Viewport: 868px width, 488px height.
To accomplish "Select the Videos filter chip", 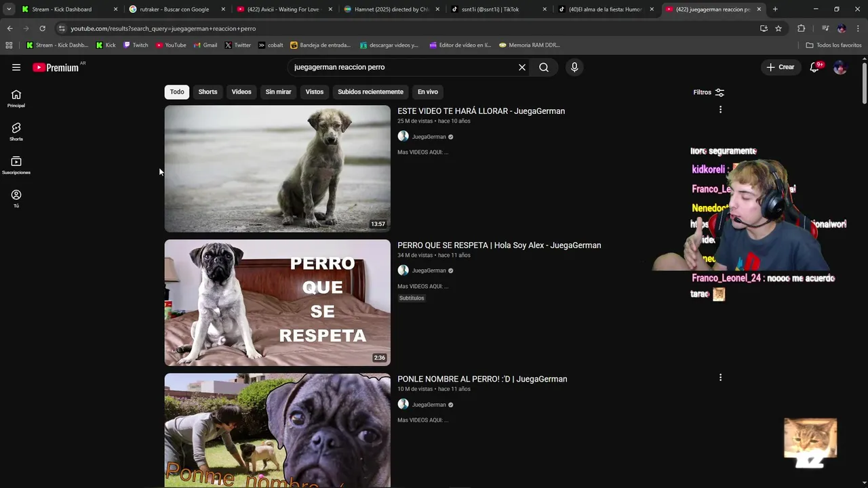I will click(x=241, y=92).
